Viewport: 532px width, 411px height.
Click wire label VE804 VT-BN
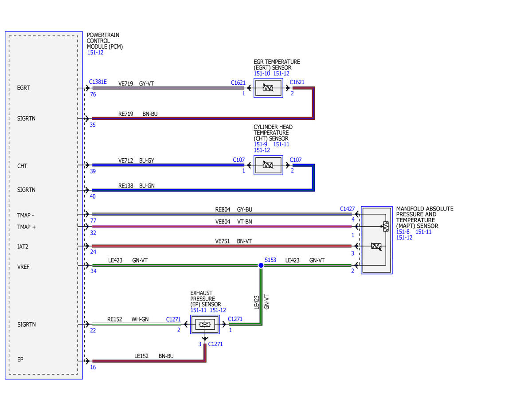[234, 221]
